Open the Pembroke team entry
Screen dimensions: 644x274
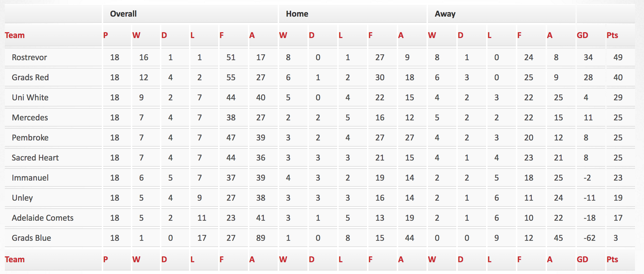click(30, 138)
